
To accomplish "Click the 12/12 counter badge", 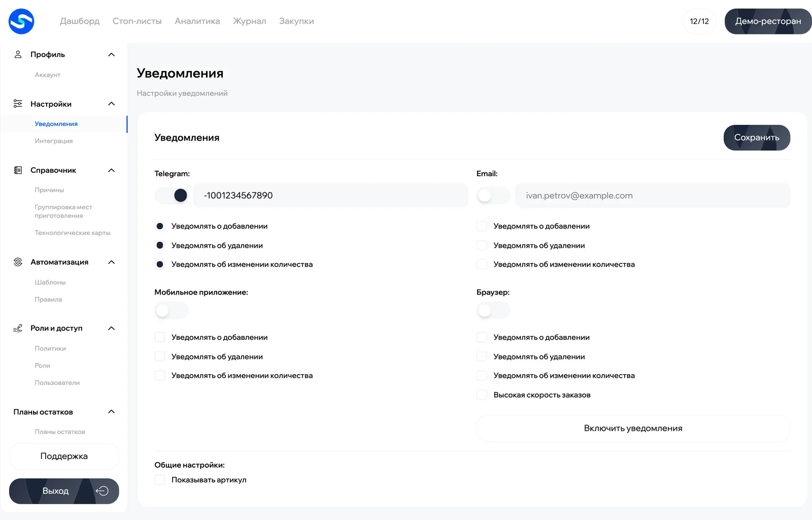I will click(x=699, y=21).
